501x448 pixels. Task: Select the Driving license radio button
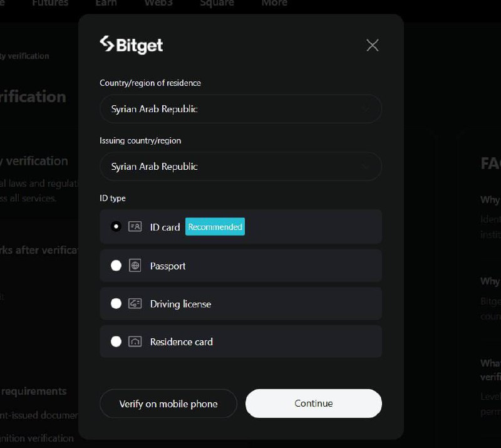tap(116, 303)
